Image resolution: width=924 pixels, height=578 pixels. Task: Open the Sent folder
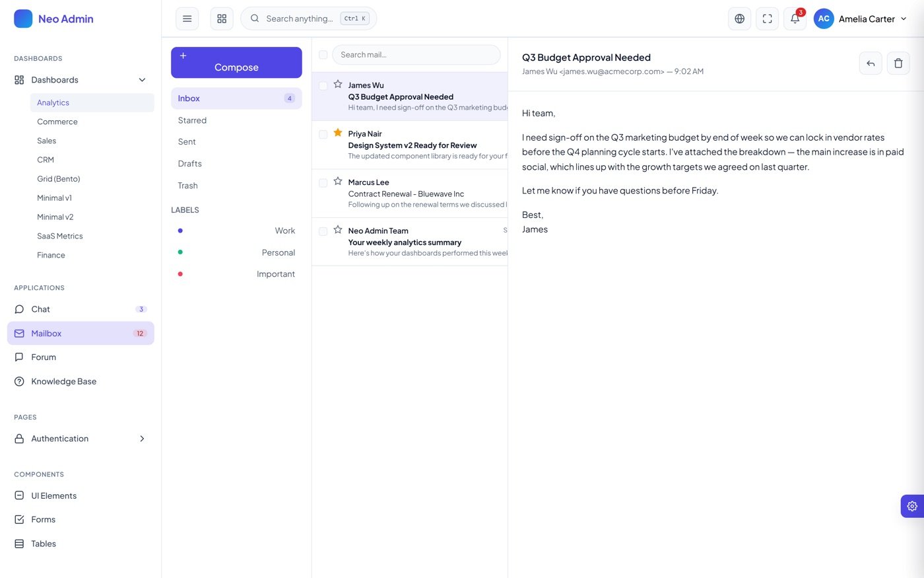(236, 142)
